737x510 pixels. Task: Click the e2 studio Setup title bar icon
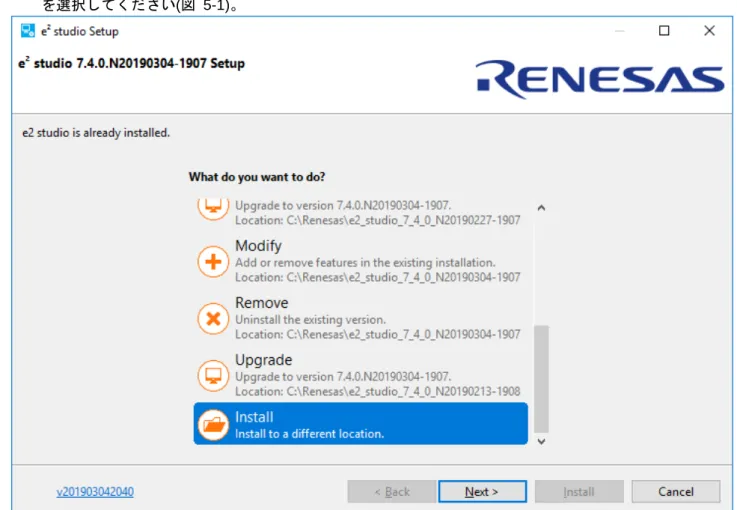pyautogui.click(x=28, y=31)
